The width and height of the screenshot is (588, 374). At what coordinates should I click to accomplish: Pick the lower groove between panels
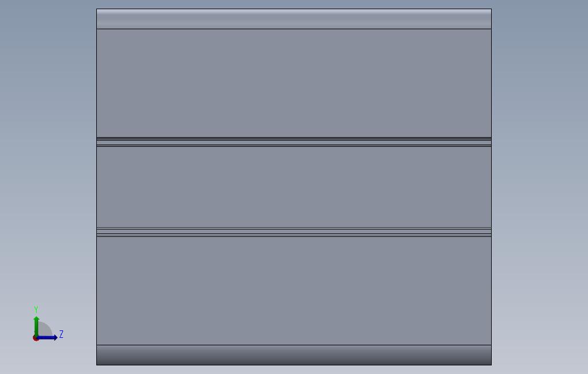tap(294, 232)
